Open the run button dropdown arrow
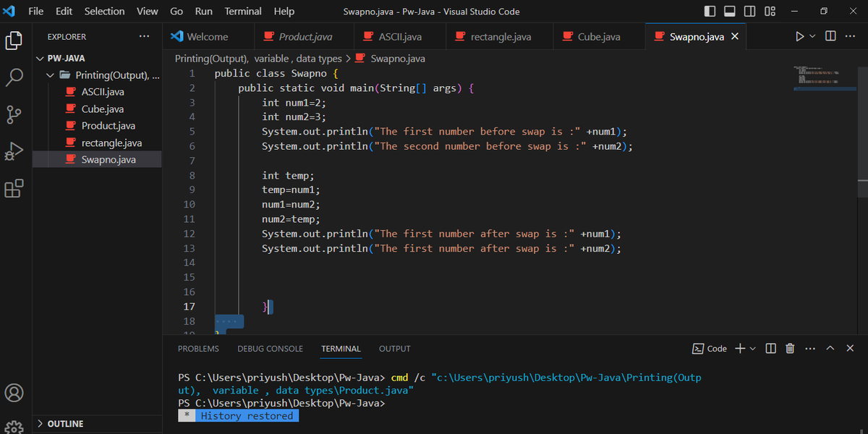Image resolution: width=868 pixels, height=434 pixels. [812, 36]
